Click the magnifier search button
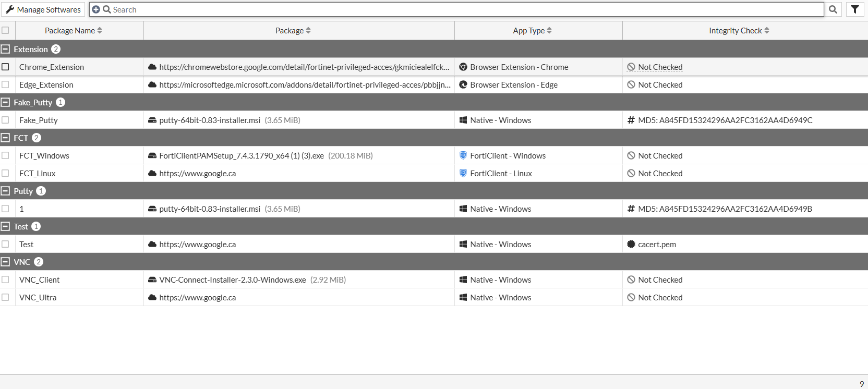 833,9
